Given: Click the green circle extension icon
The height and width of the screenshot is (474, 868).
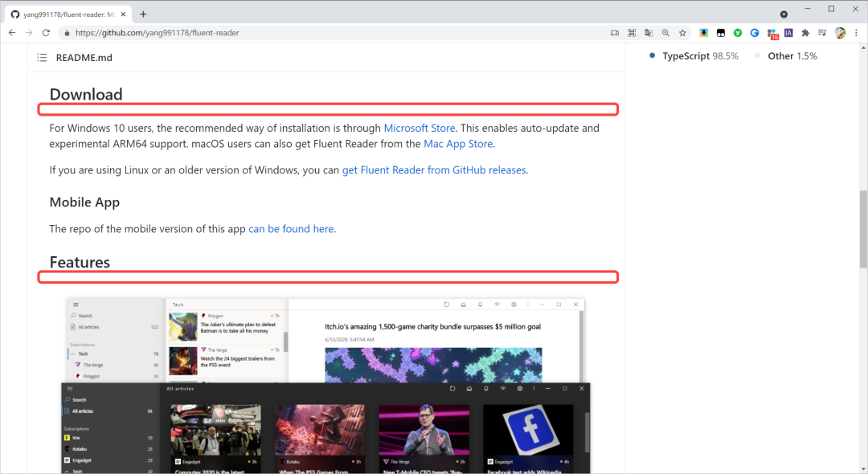Looking at the screenshot, I should tap(737, 33).
